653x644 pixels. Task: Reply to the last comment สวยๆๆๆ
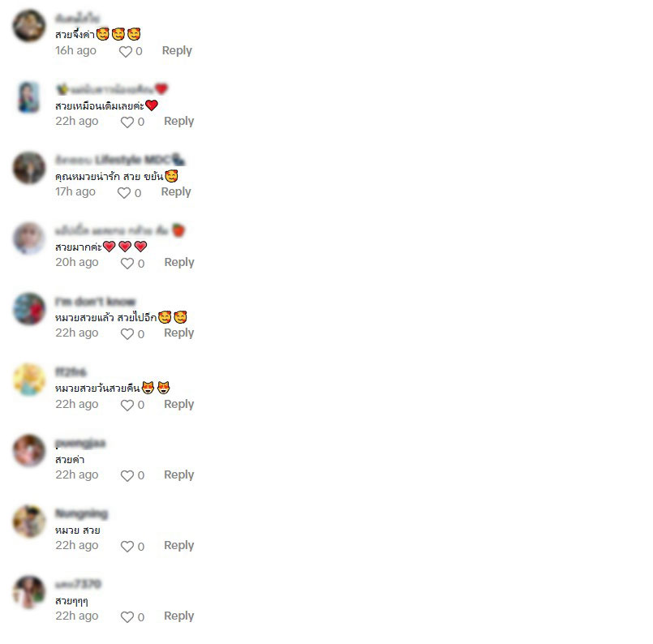(x=178, y=616)
